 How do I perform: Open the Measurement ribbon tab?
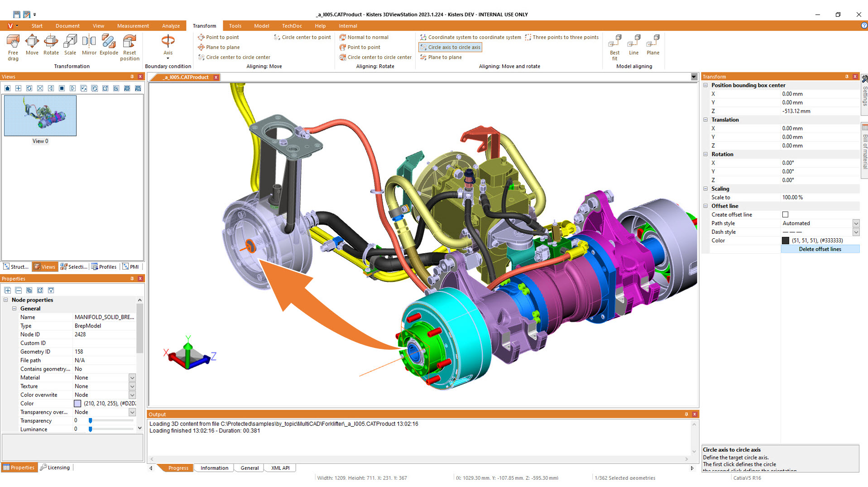click(x=133, y=26)
